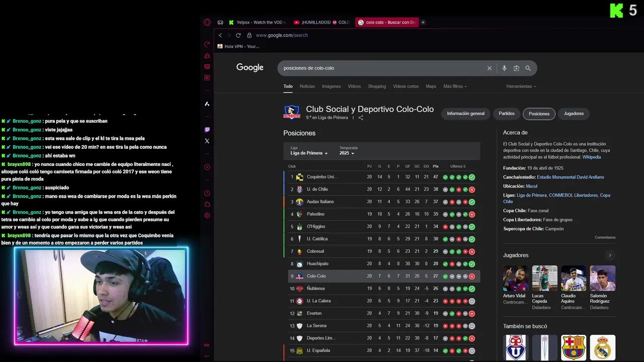Select the Posiciones button
Screen dimensions: 644x362
pyautogui.click(x=539, y=114)
